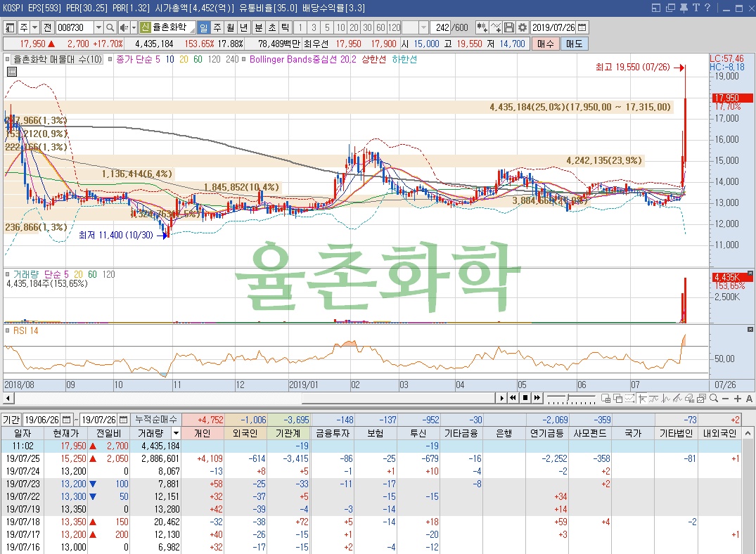Click the 매도 sell button
This screenshot has height=554, width=756.
coord(575,44)
